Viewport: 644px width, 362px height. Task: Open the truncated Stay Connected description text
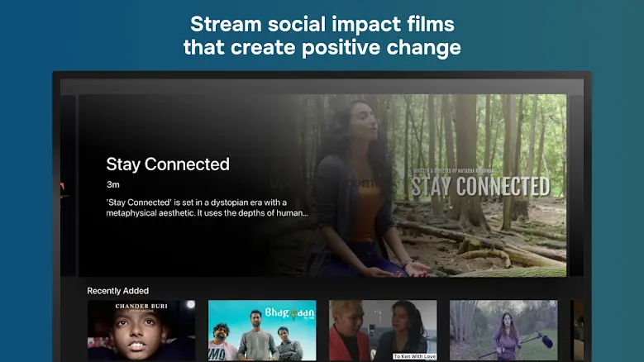(x=207, y=207)
